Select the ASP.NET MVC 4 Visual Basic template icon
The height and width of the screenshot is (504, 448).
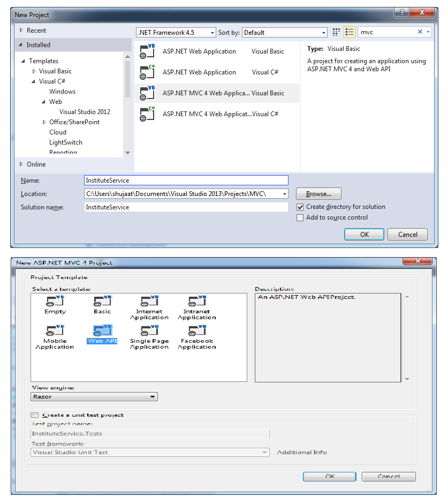[147, 93]
